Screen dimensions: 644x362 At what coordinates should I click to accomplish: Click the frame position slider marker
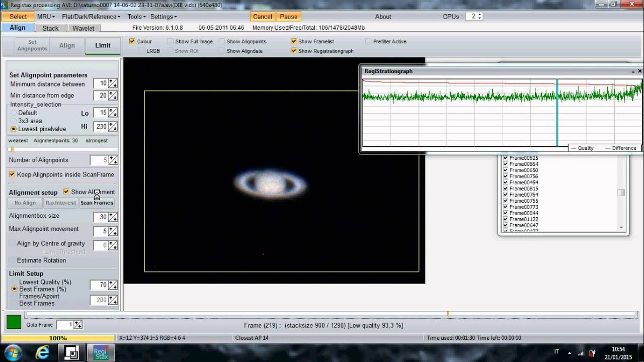point(448,314)
